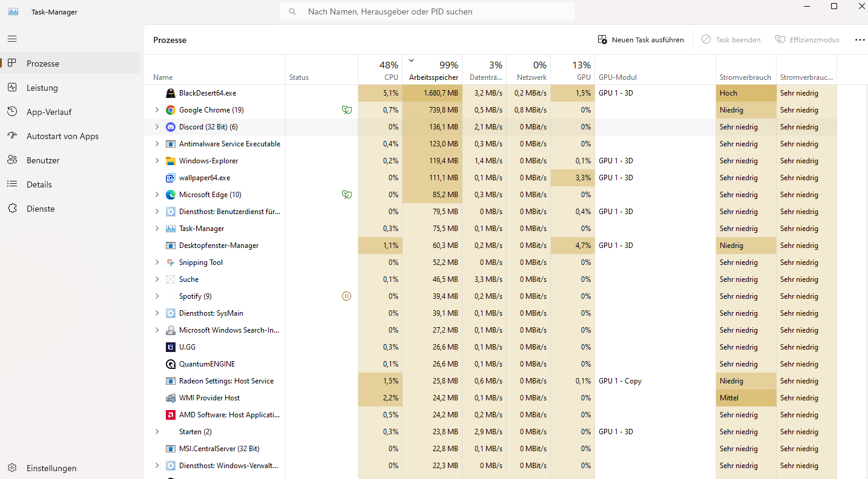
Task: Select the Diensthost: Windows-Verwalt... row
Action: click(490, 466)
